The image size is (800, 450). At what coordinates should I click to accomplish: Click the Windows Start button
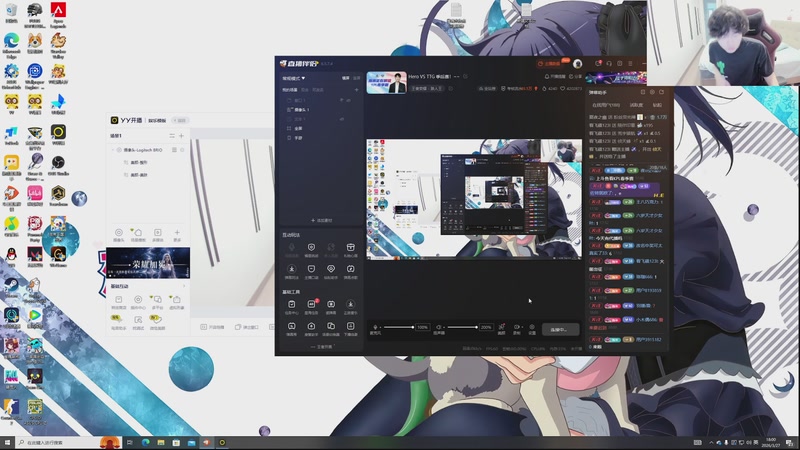coord(7,442)
